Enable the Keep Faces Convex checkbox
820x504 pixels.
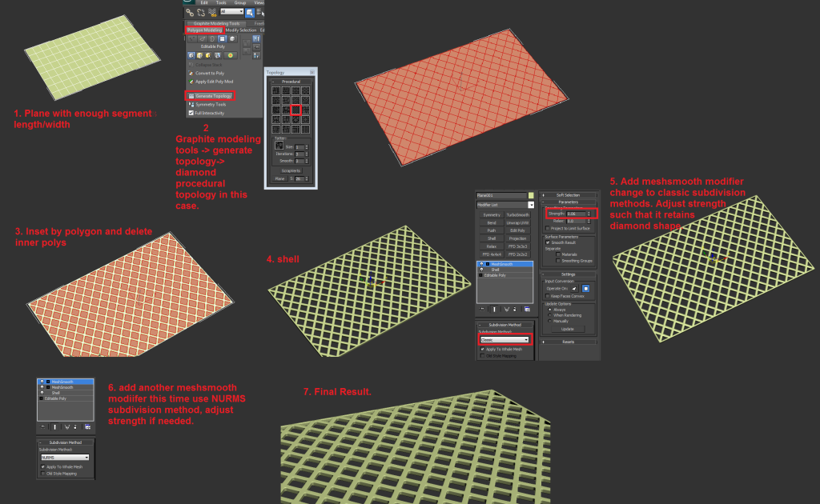pyautogui.click(x=549, y=296)
